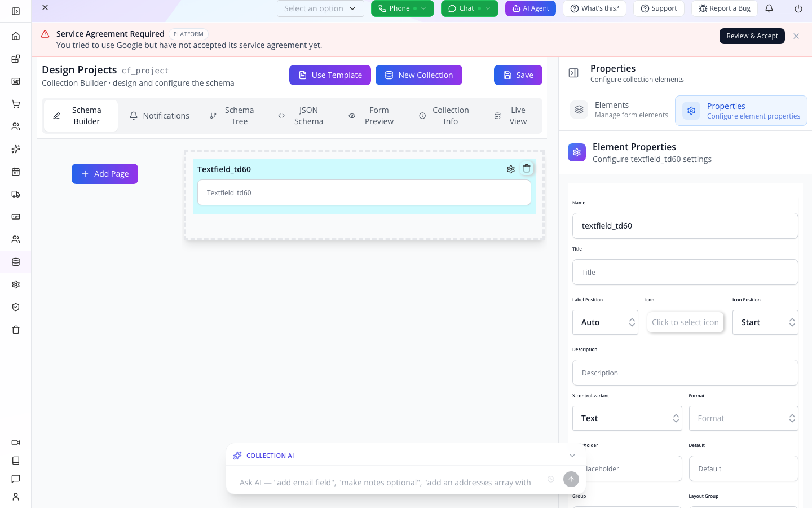Open the Chat status dropdown

(x=470, y=8)
